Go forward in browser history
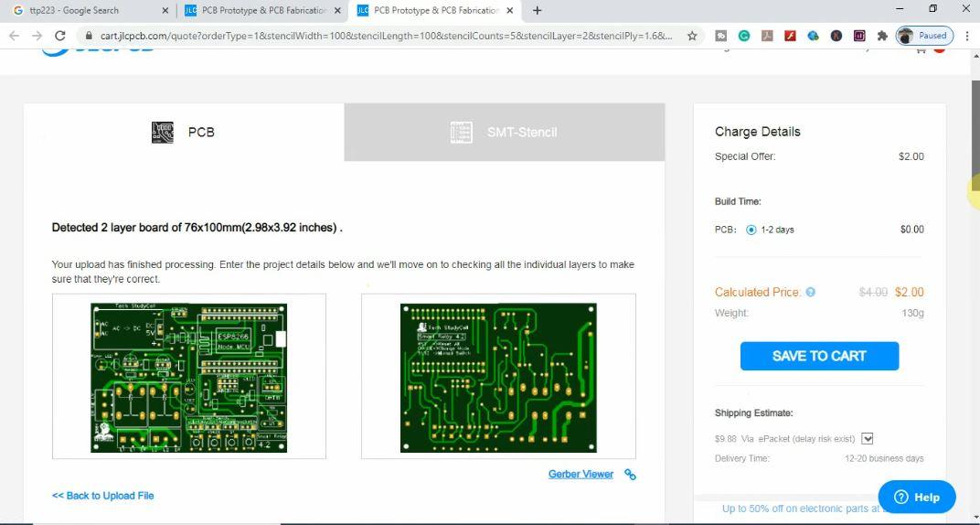This screenshot has height=525, width=980. pos(37,36)
